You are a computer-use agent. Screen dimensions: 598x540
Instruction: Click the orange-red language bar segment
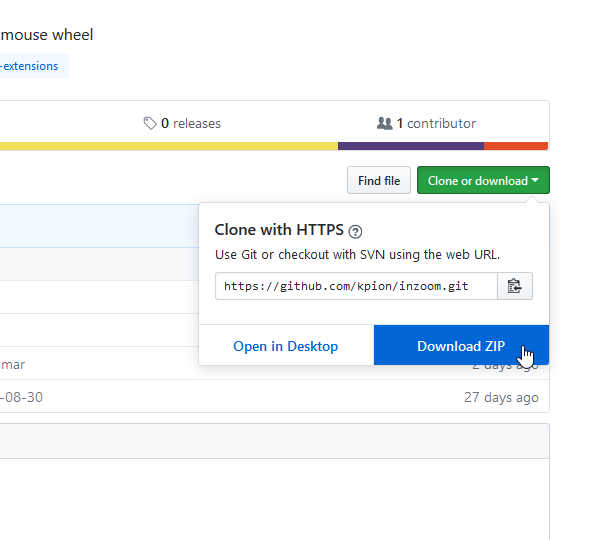(x=516, y=146)
